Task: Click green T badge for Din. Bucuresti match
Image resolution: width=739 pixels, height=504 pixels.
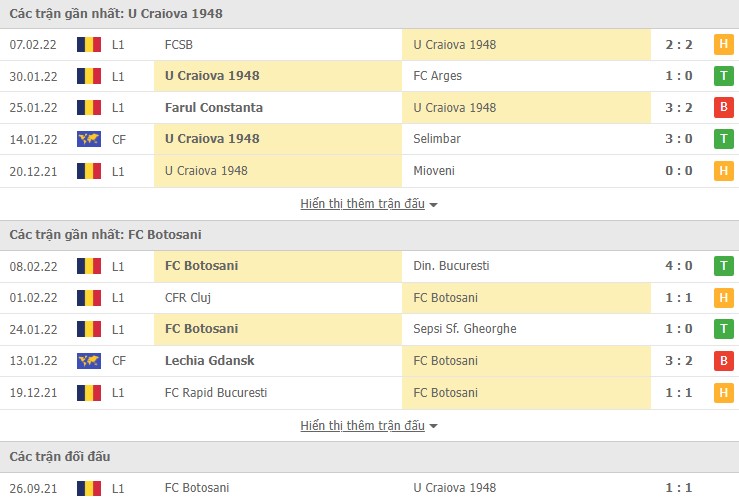Action: pos(723,266)
